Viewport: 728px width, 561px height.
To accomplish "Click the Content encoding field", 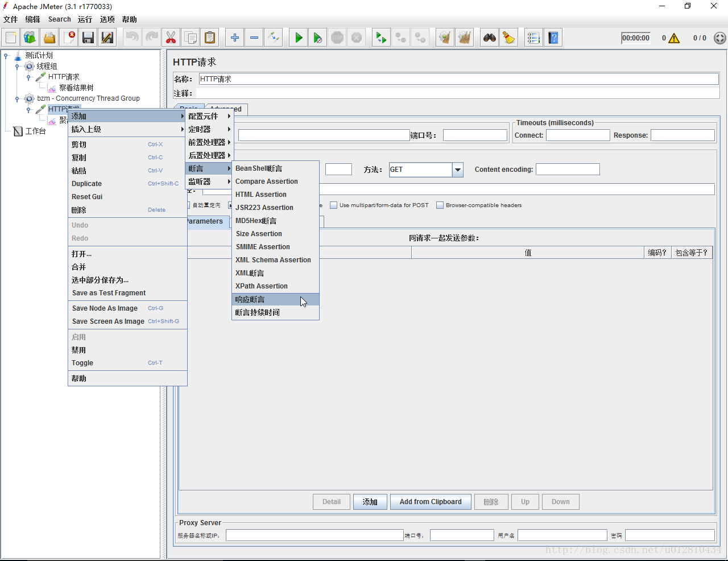I will [568, 170].
